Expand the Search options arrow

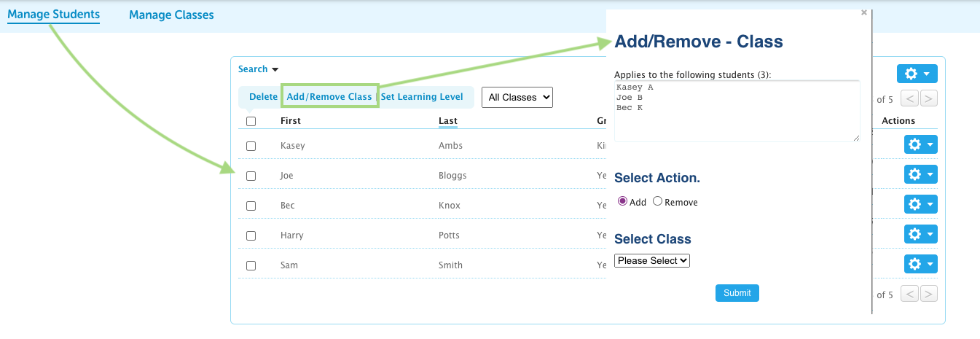[x=275, y=70]
